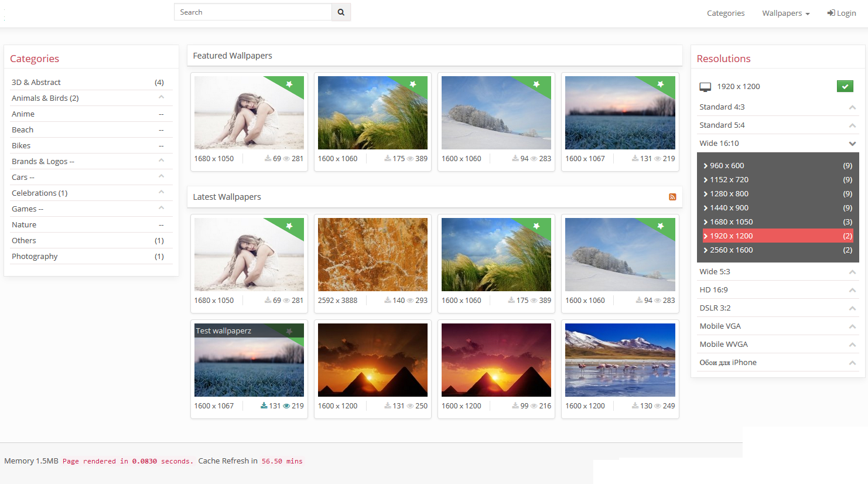Screen dimensions: 868x484
Task: Toggle the green resolution checkmark button
Action: point(845,87)
